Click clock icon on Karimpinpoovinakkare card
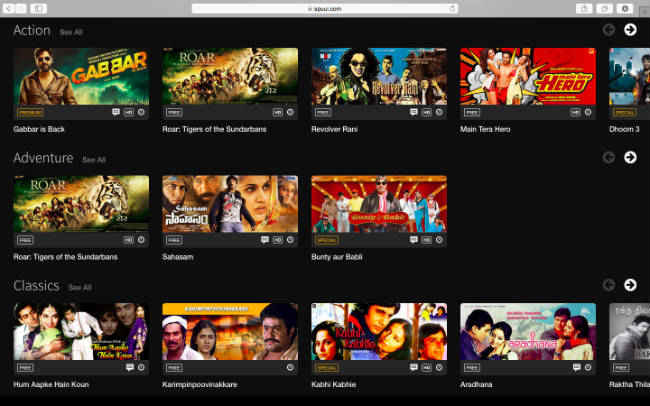The height and width of the screenshot is (406, 650). click(290, 367)
